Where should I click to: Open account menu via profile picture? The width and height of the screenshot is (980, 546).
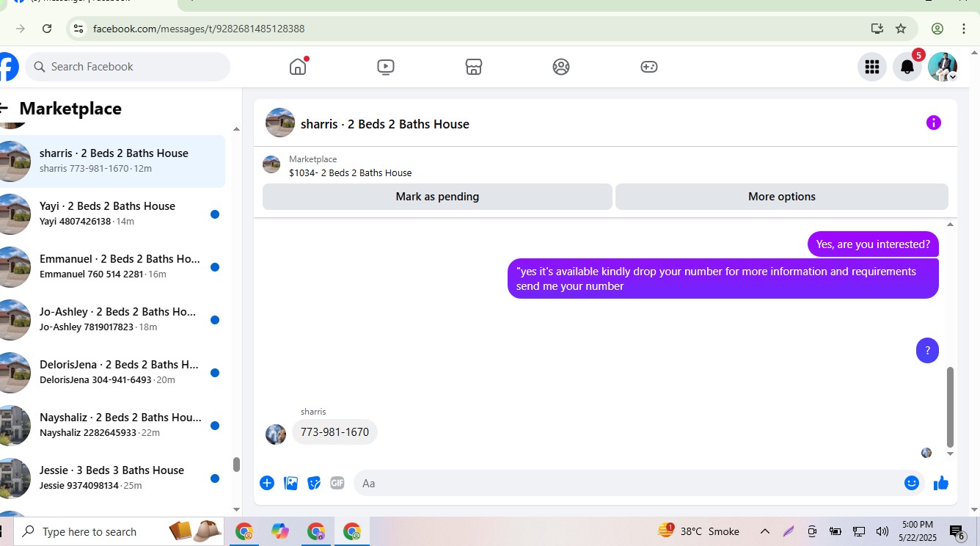943,67
